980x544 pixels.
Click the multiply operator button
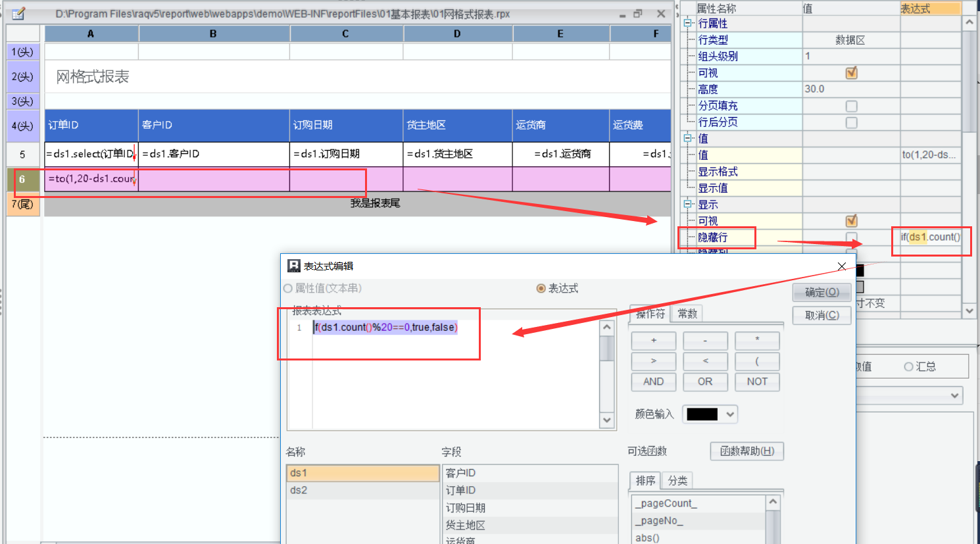pos(757,341)
